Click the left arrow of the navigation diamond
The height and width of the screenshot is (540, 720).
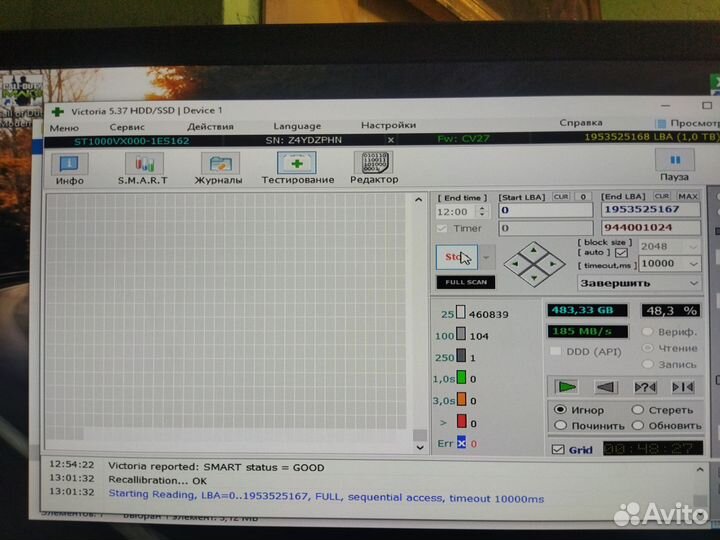[x=516, y=264]
